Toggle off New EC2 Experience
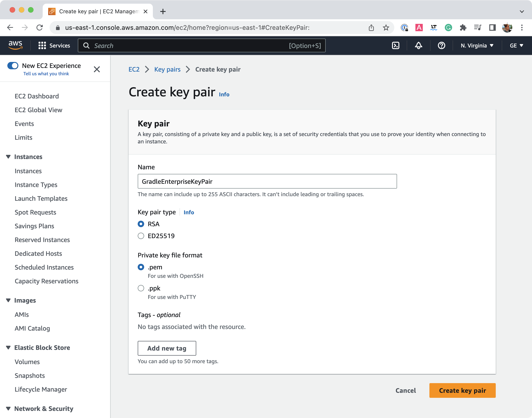The height and width of the screenshot is (418, 532). tap(13, 66)
